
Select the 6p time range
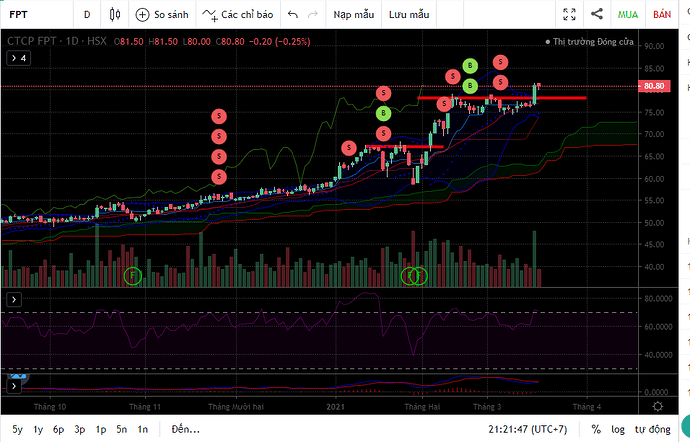coord(59,429)
